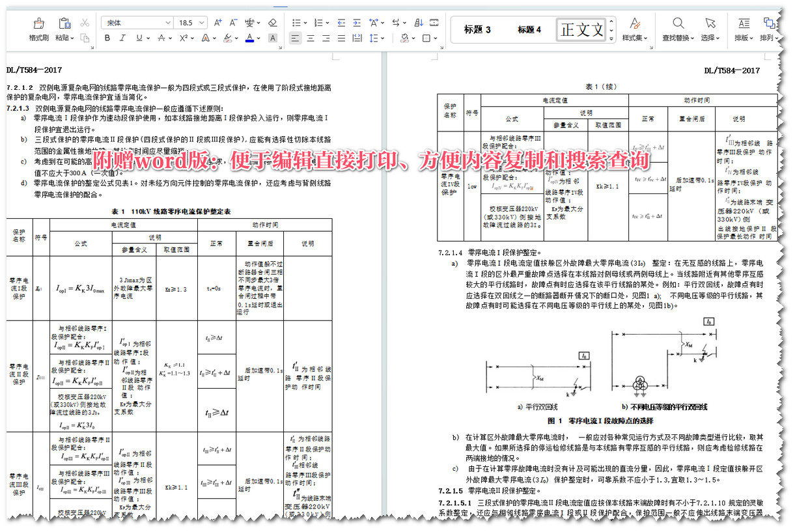
Task: Apply the 标题 3 heading style
Action: point(478,29)
